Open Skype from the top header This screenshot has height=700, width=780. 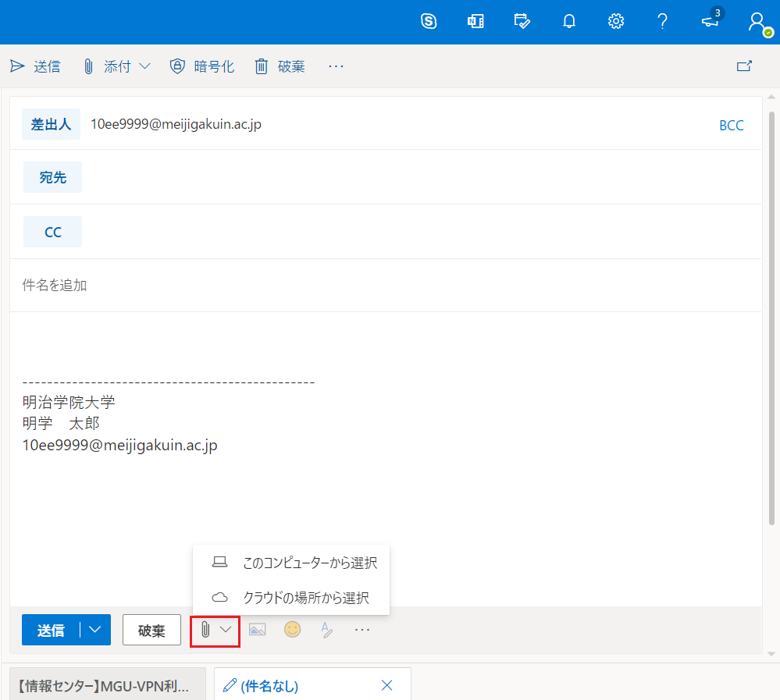tap(429, 22)
